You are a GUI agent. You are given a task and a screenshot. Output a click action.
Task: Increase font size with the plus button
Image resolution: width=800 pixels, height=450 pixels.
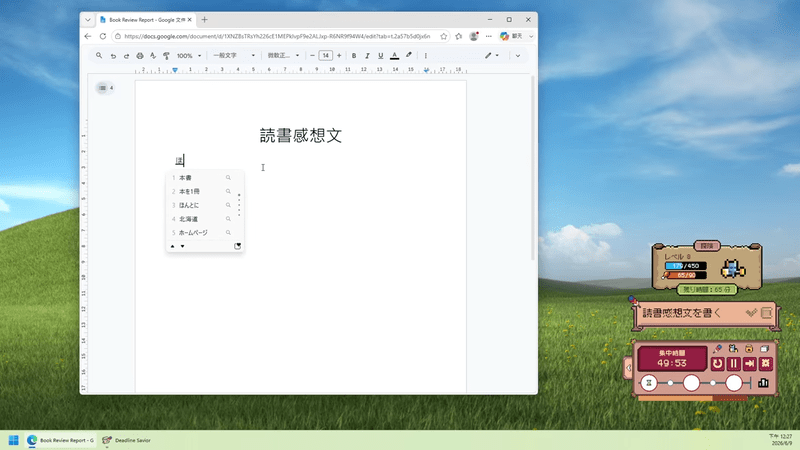click(339, 56)
